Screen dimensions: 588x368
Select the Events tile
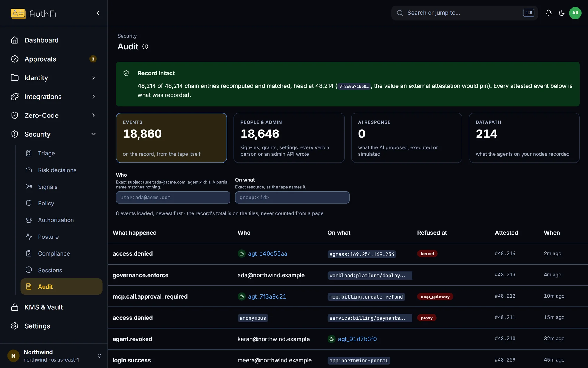point(171,138)
